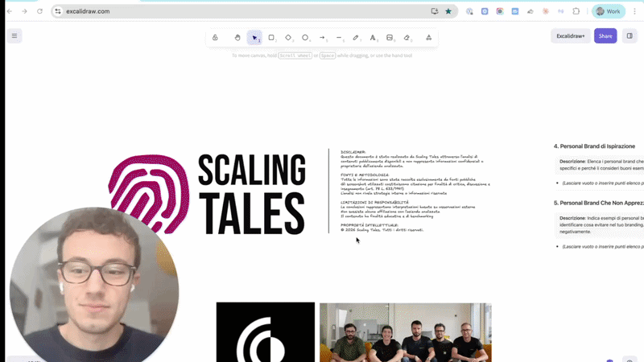Select the Eraser tool
Screen dimensions: 644x362
(407, 37)
